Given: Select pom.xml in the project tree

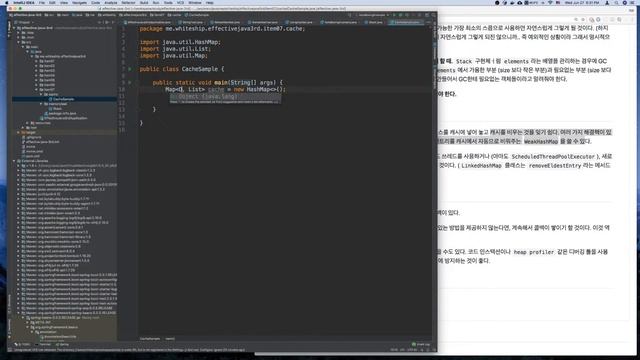Looking at the screenshot, I should (x=32, y=156).
